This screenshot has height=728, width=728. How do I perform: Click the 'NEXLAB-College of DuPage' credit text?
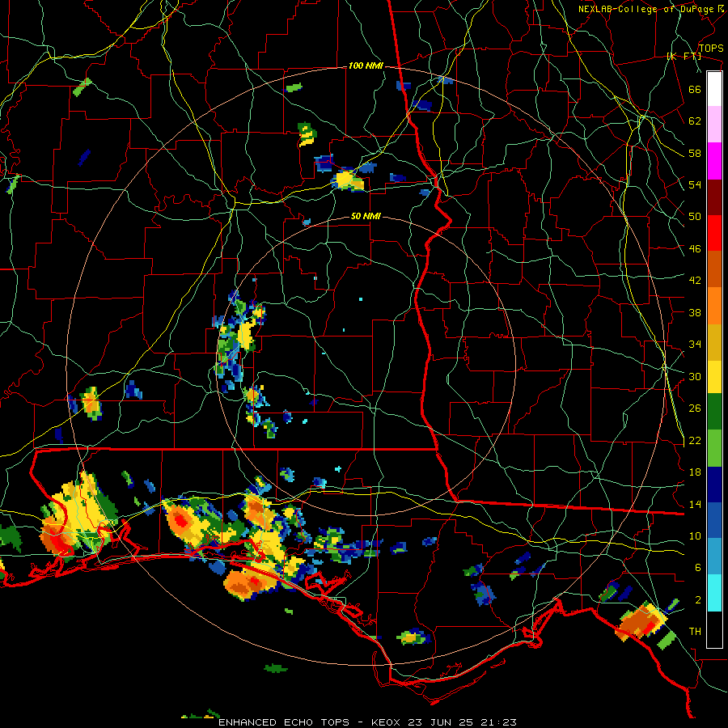coord(645,9)
